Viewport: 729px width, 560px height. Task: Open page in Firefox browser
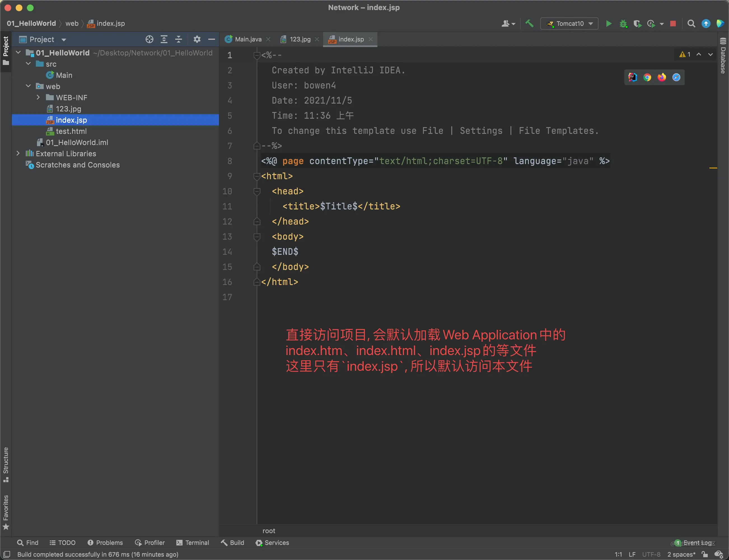[662, 77]
